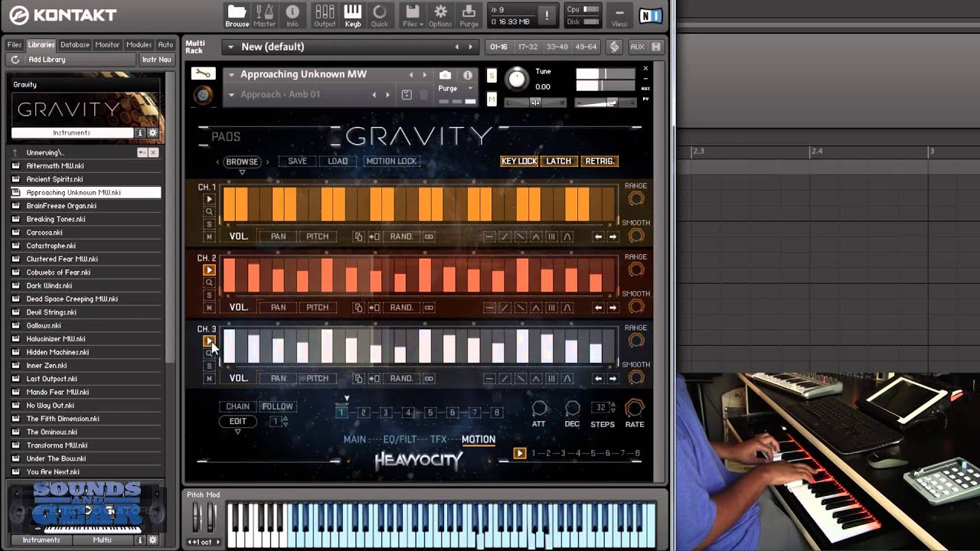Viewport: 980px width, 551px height.
Task: Click CH. 1 magnifier zoom icon
Action: click(x=209, y=211)
